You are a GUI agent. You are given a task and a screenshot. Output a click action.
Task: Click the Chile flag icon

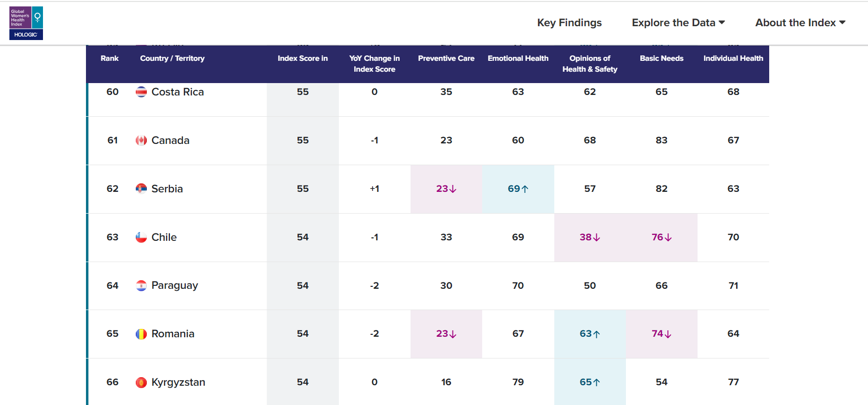pos(141,237)
